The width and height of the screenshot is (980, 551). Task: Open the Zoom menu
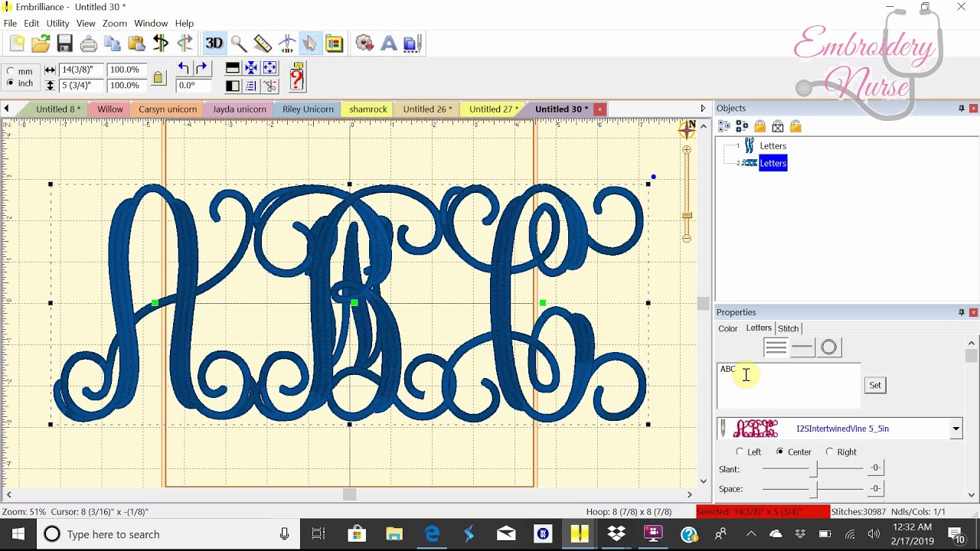tap(115, 24)
